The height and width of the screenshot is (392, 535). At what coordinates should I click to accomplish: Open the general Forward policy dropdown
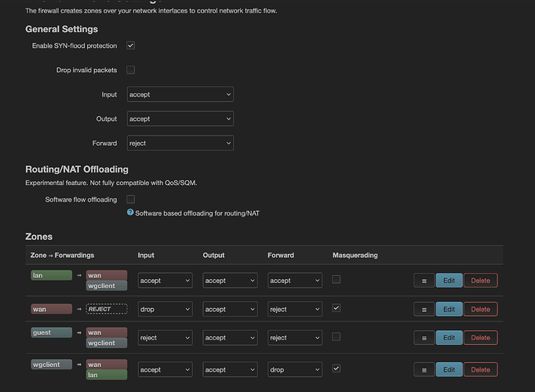(180, 143)
